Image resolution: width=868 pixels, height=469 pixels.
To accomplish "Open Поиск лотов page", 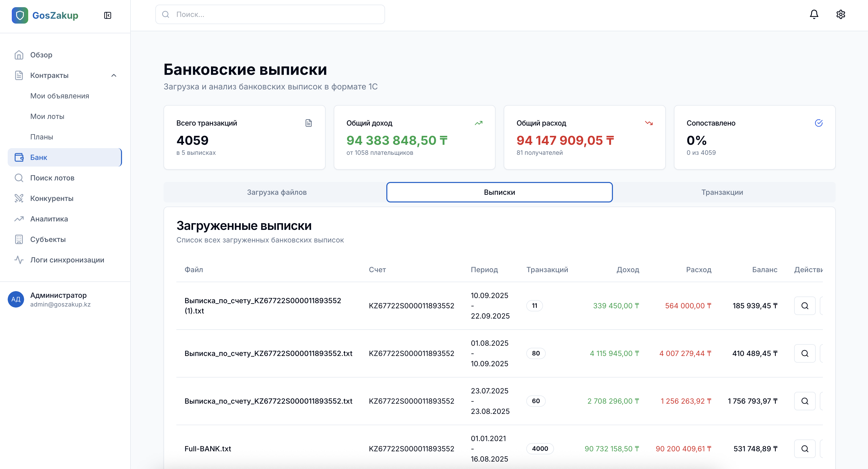I will coord(52,178).
